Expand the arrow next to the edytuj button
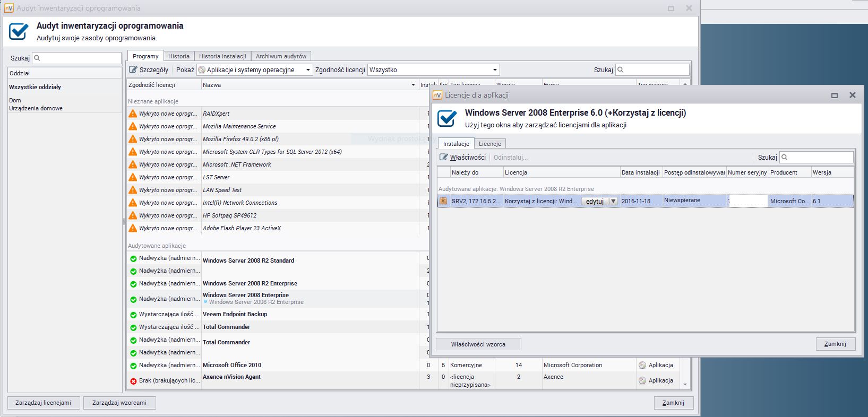This screenshot has width=868, height=417. click(x=613, y=201)
